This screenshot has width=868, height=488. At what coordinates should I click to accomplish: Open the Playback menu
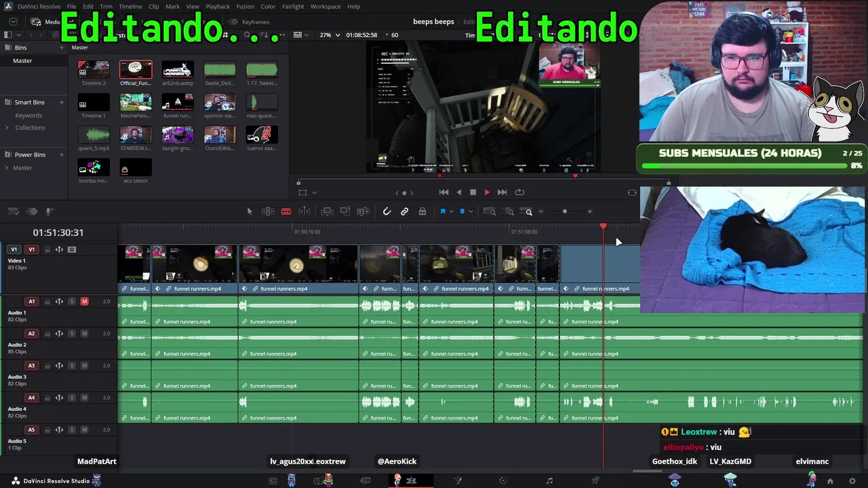pos(218,7)
